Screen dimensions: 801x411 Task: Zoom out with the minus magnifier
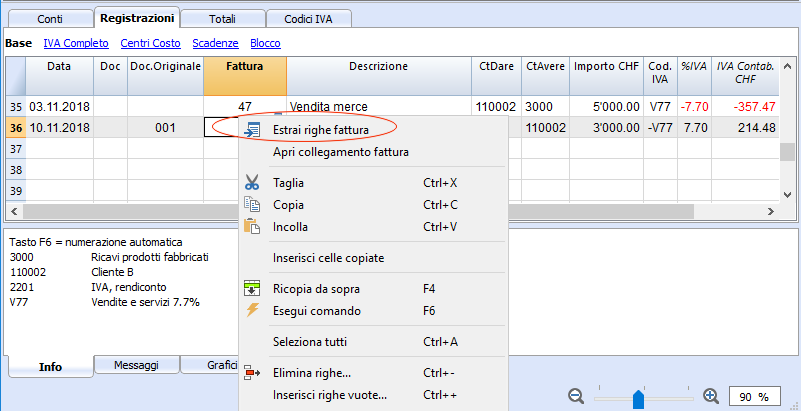coord(576,396)
